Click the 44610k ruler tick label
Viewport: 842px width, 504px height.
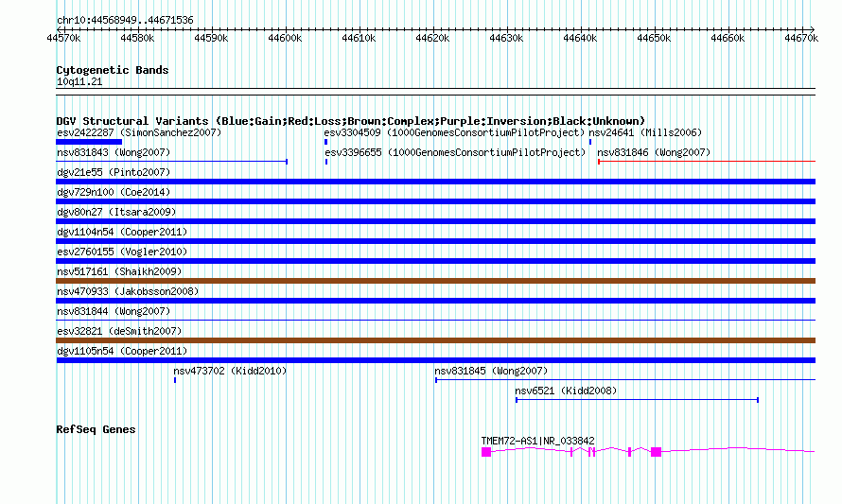tap(360, 39)
